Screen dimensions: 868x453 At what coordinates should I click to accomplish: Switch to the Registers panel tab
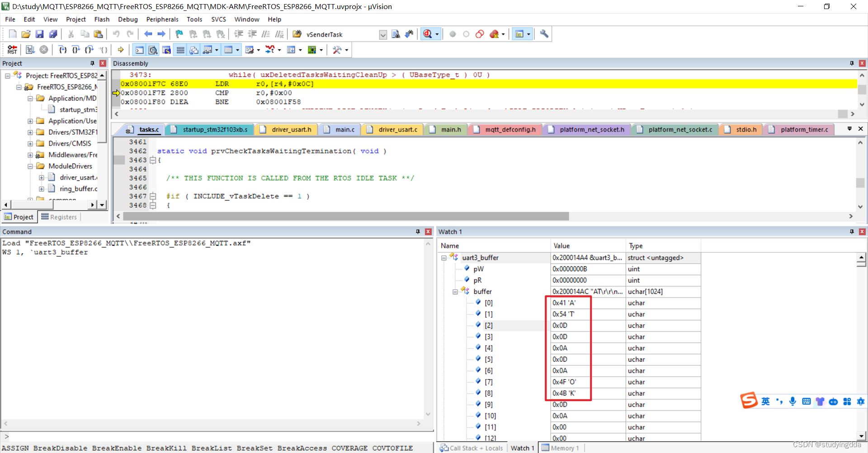coord(59,217)
